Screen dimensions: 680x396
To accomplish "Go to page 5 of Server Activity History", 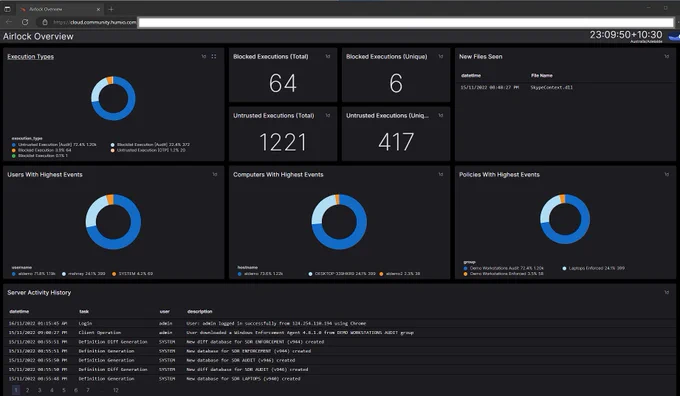I will tap(64, 390).
